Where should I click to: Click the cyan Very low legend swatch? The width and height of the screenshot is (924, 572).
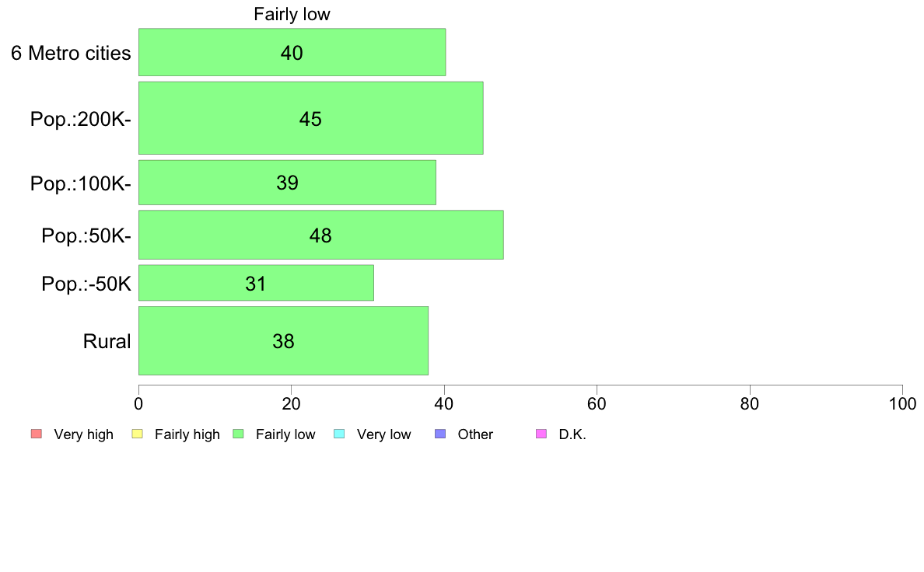[x=339, y=434]
